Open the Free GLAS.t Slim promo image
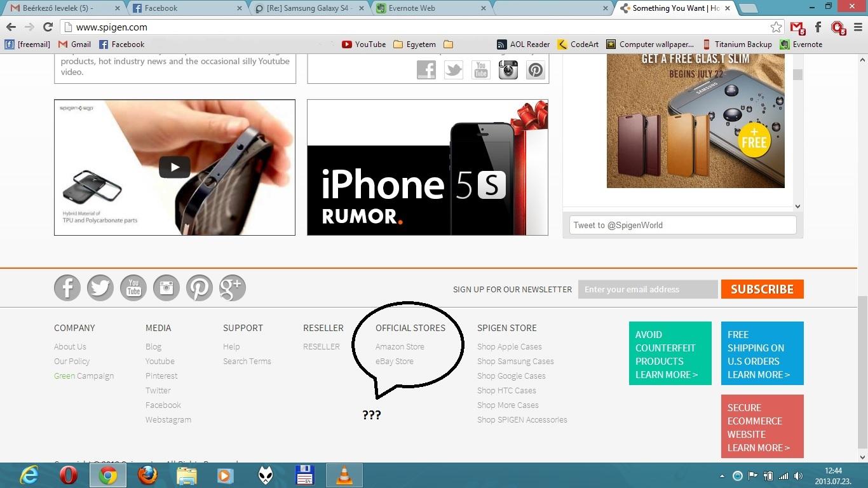Image resolution: width=868 pixels, height=488 pixels. (696, 121)
